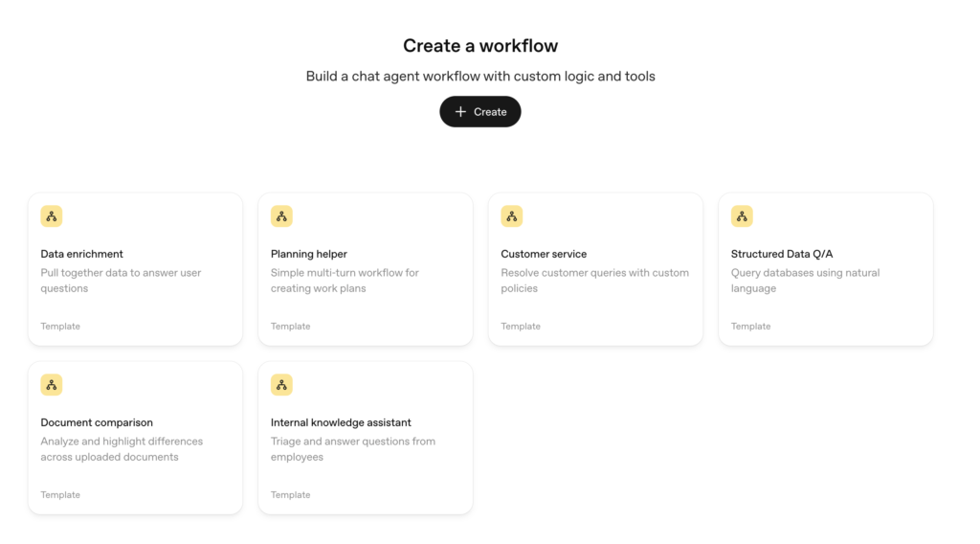
Task: Click the Document comparison workflow icon
Action: click(x=52, y=385)
